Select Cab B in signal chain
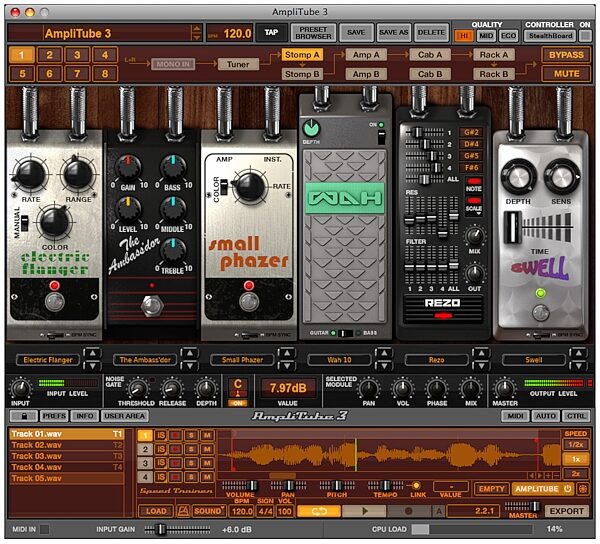The image size is (600, 544). (x=430, y=74)
